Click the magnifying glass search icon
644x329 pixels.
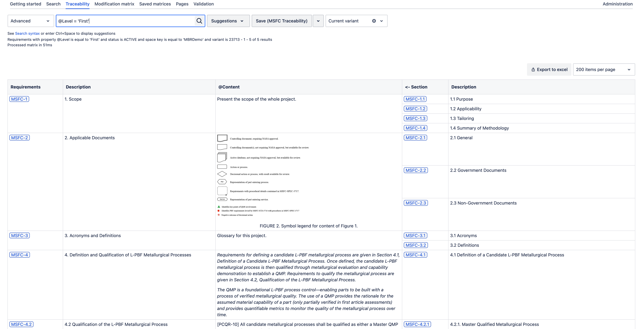coord(199,21)
